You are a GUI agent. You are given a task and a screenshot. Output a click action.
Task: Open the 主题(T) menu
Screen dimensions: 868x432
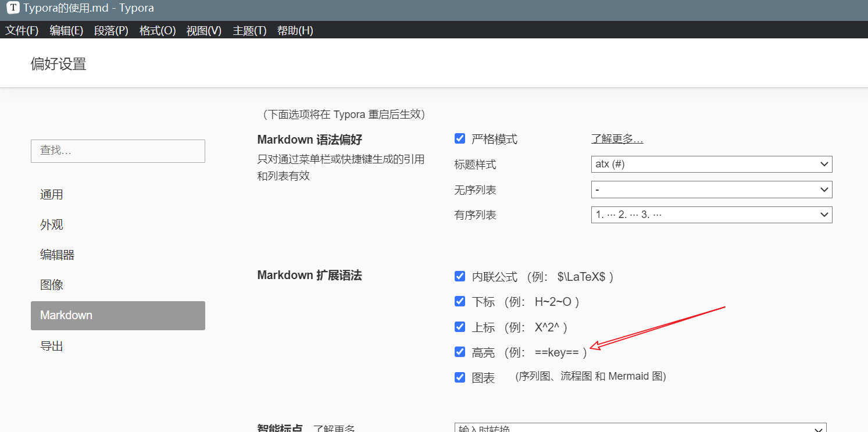click(x=249, y=31)
